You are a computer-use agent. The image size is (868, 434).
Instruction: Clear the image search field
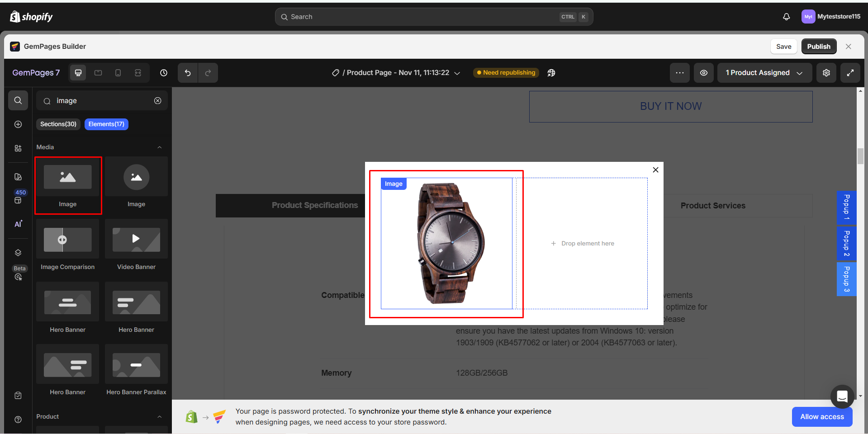click(158, 101)
